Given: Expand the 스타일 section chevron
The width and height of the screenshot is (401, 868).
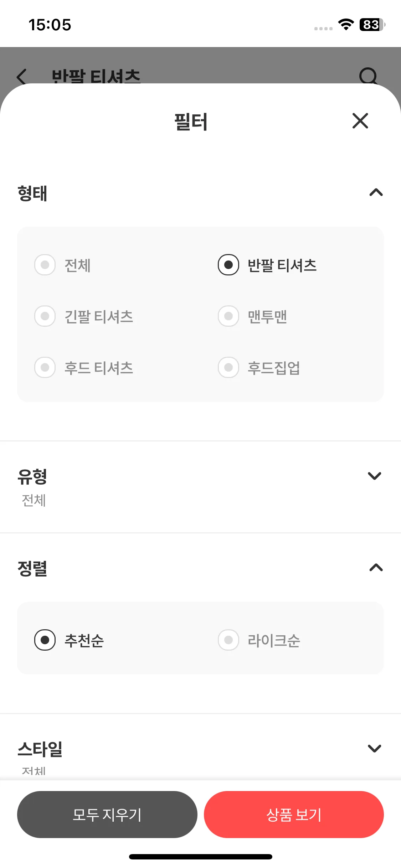Looking at the screenshot, I should (x=375, y=748).
